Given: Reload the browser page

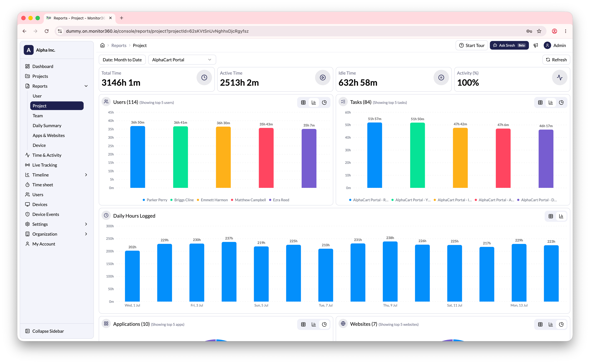Looking at the screenshot, I should pos(46,31).
